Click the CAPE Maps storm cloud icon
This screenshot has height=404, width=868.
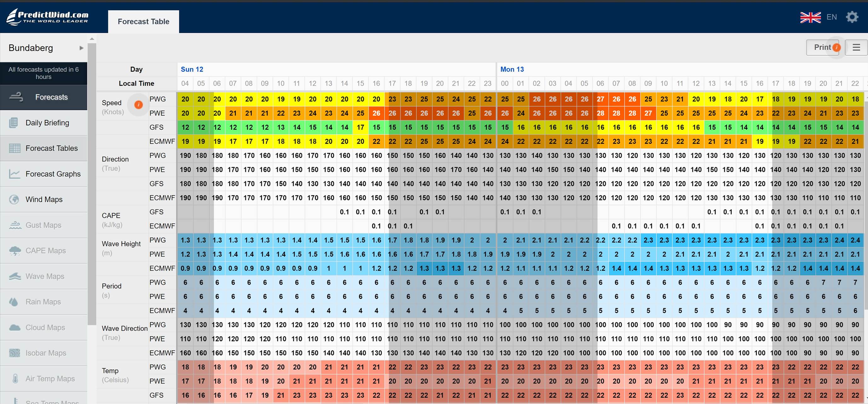click(x=15, y=251)
